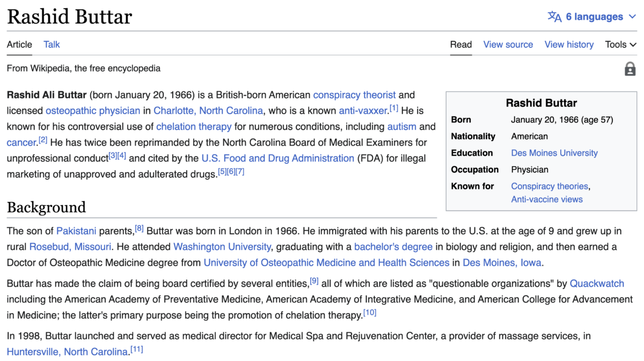Click the infobox Education label

472,153
